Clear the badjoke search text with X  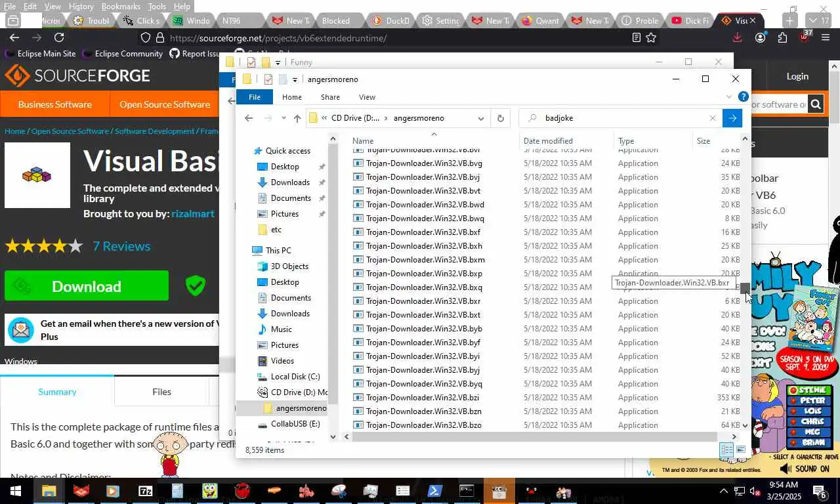click(712, 118)
